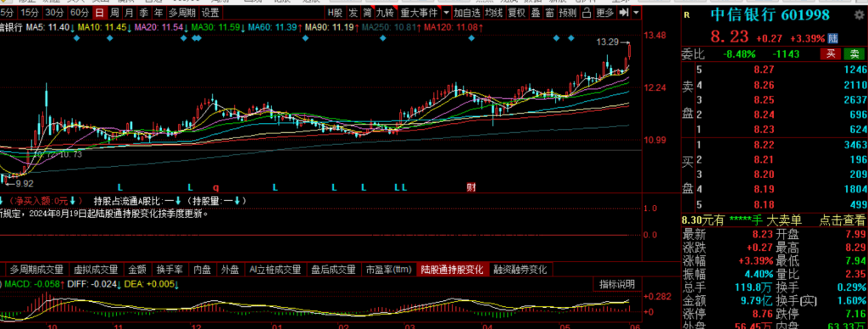Image resolution: width=868 pixels, height=329 pixels.
Task: Switch to the 周 weekly period tab
Action: [114, 12]
